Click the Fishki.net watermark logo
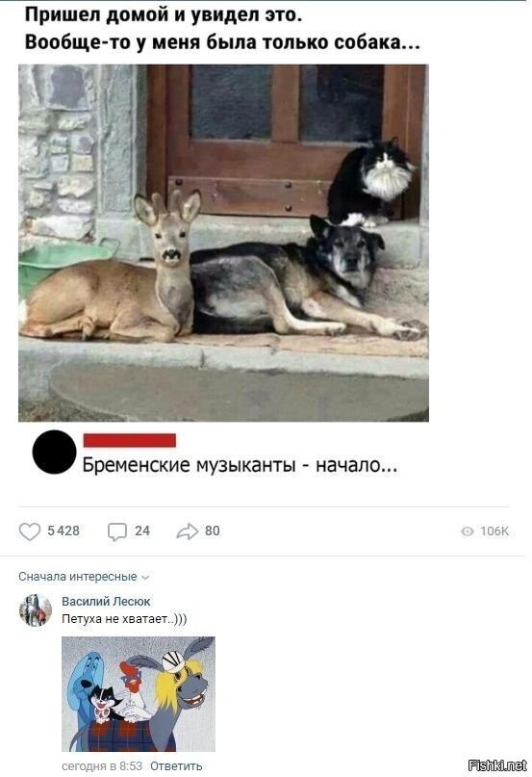This screenshot has width=532, height=777. pos(496,765)
